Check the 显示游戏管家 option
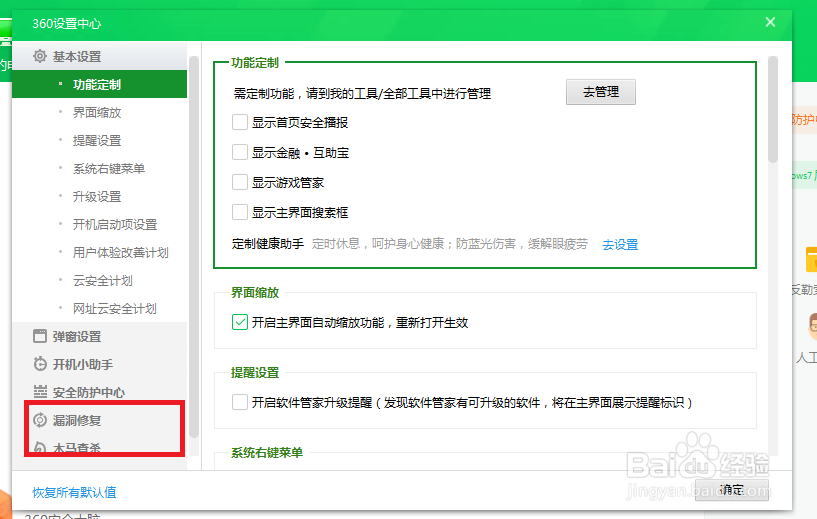 click(x=240, y=182)
